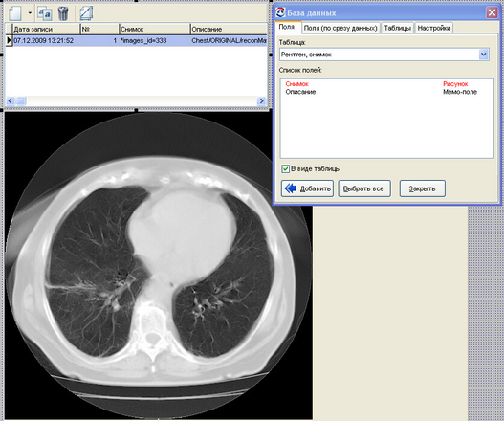The width and height of the screenshot is (504, 421).
Task: Click the horizontal scrollbar thumb in the records grid
Action: pyautogui.click(x=21, y=101)
